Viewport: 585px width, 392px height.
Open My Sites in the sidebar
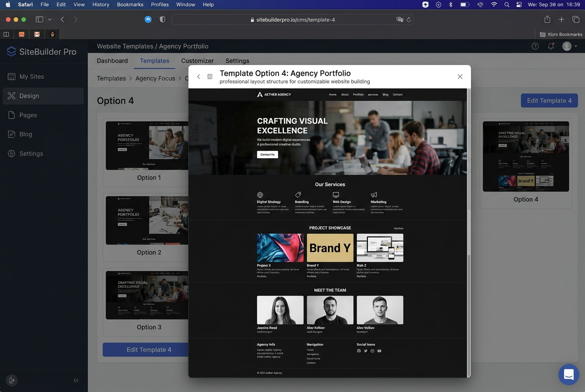click(43, 76)
